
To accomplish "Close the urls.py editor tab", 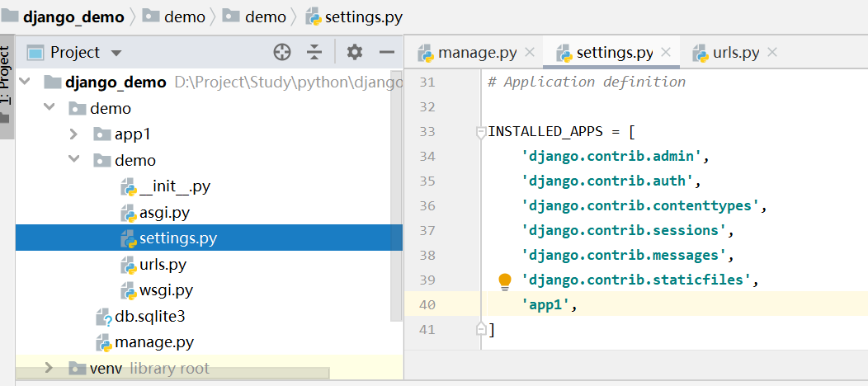I will point(772,53).
